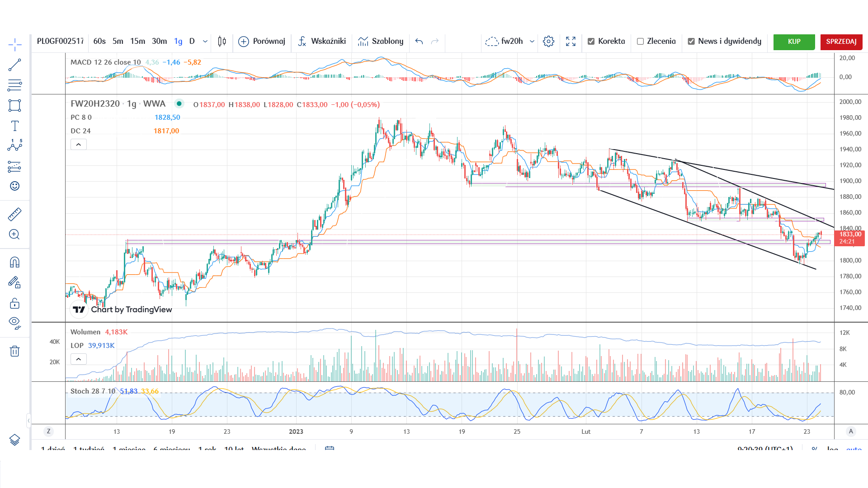This screenshot has width=868, height=488.
Task: Click the Chart by TradingView logo link
Action: coord(123,310)
